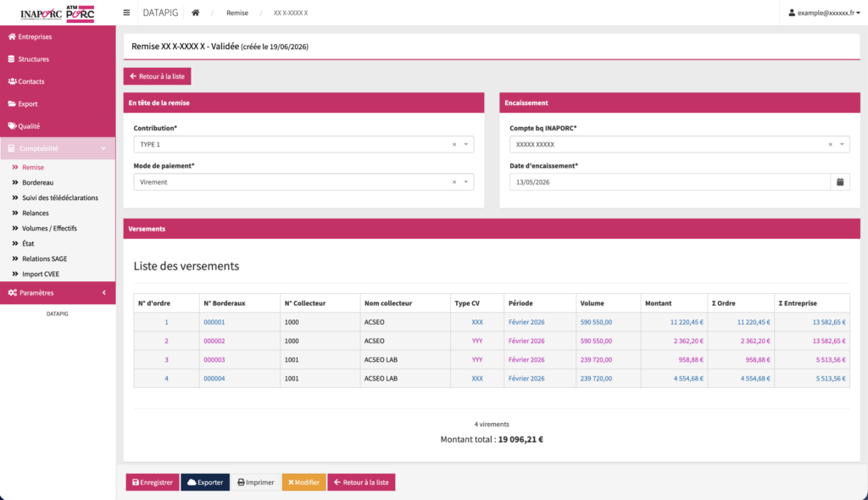This screenshot has height=500, width=868.
Task: Open Relations SAGE submenu item
Action: pyautogui.click(x=44, y=258)
